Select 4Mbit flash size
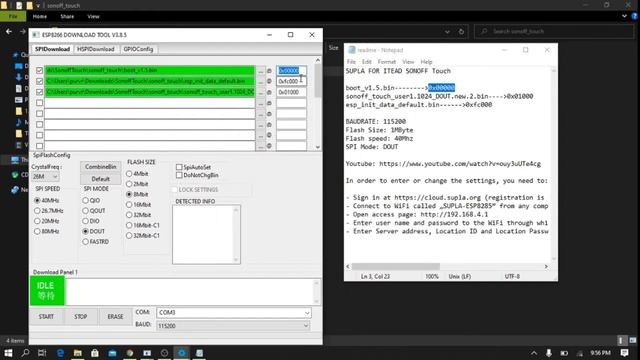 coord(129,173)
